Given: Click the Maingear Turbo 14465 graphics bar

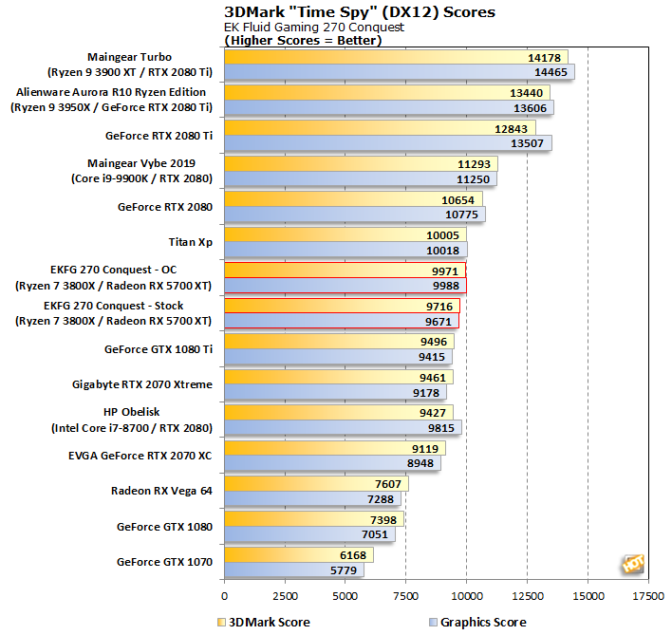Looking at the screenshot, I should coord(399,72).
